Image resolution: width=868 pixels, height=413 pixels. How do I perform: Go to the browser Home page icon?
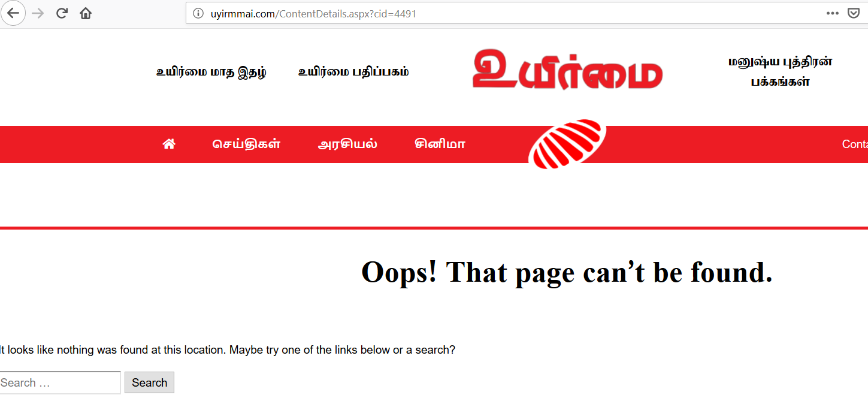(x=86, y=13)
